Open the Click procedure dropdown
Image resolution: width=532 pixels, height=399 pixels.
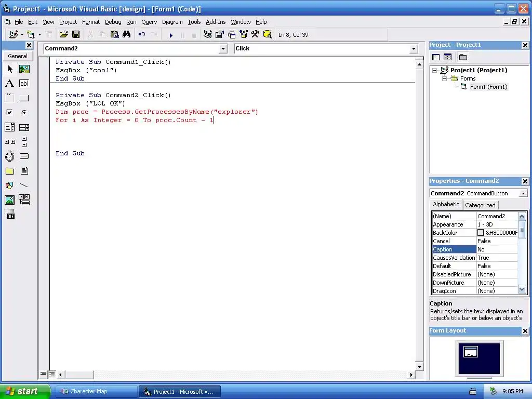pos(414,48)
